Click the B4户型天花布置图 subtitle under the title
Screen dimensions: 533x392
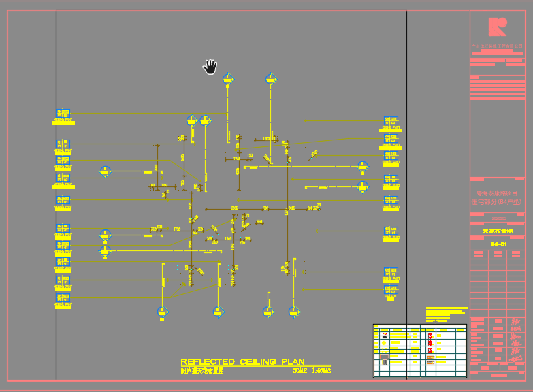coord(202,371)
